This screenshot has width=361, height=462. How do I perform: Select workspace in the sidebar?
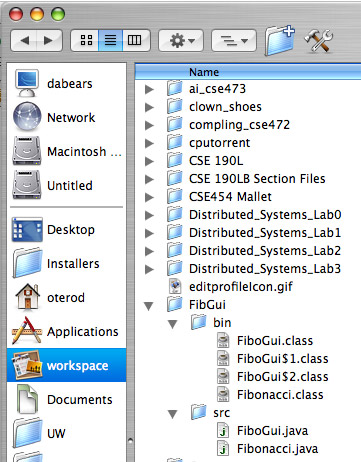click(67, 365)
